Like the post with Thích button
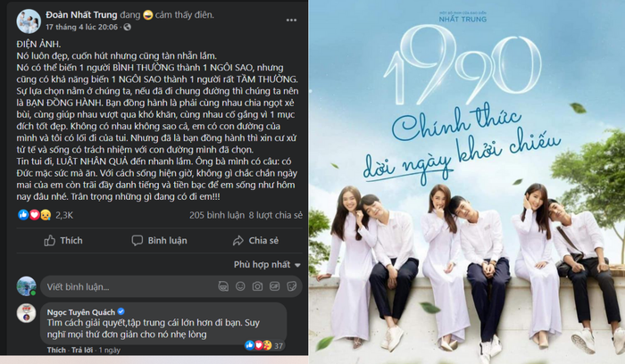 (x=63, y=241)
